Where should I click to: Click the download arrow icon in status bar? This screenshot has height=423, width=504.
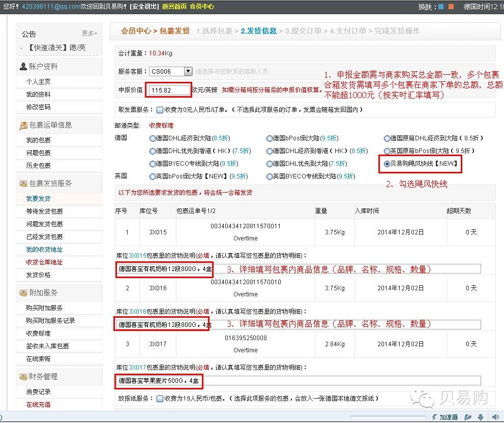[481, 417]
